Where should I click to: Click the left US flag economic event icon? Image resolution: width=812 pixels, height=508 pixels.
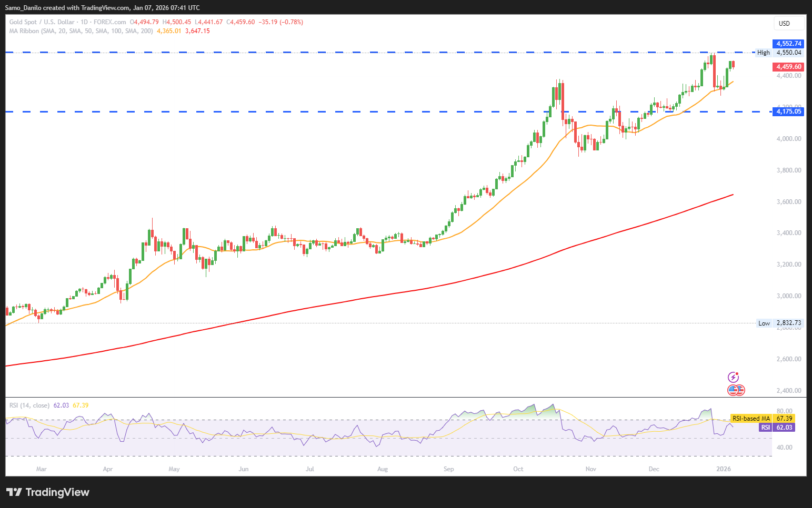733,390
